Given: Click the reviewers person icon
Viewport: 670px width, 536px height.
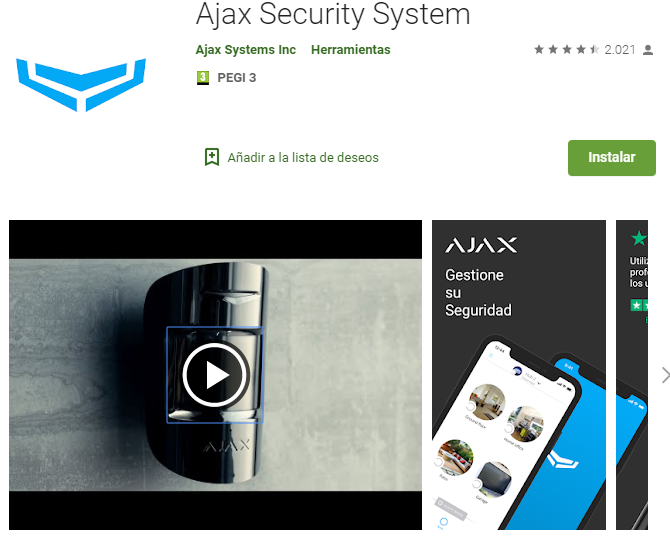Looking at the screenshot, I should click(648, 50).
